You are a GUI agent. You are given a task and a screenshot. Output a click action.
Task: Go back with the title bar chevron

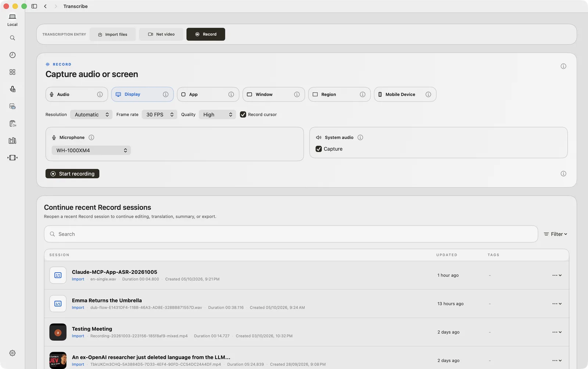coord(45,6)
